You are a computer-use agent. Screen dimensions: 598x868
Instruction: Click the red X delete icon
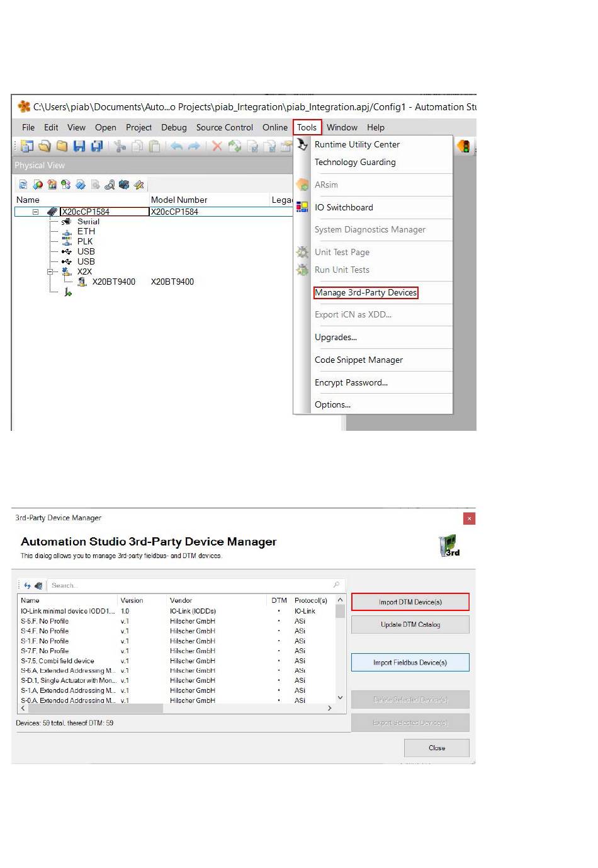217,146
